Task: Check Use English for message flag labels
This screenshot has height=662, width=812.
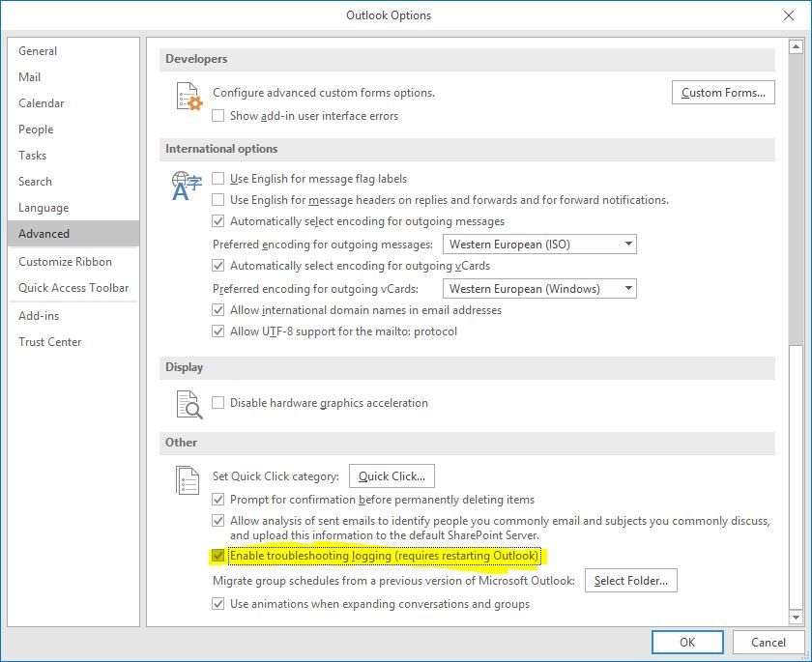Action: pos(218,179)
